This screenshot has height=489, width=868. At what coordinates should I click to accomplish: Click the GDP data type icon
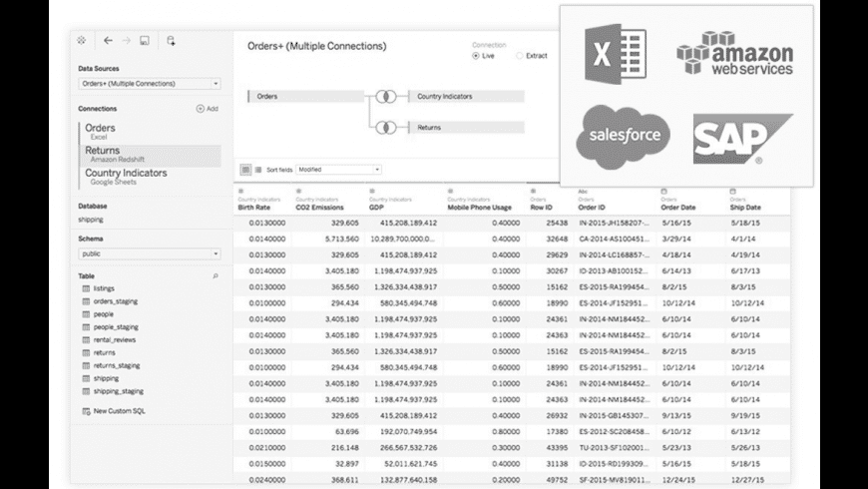coord(372,191)
